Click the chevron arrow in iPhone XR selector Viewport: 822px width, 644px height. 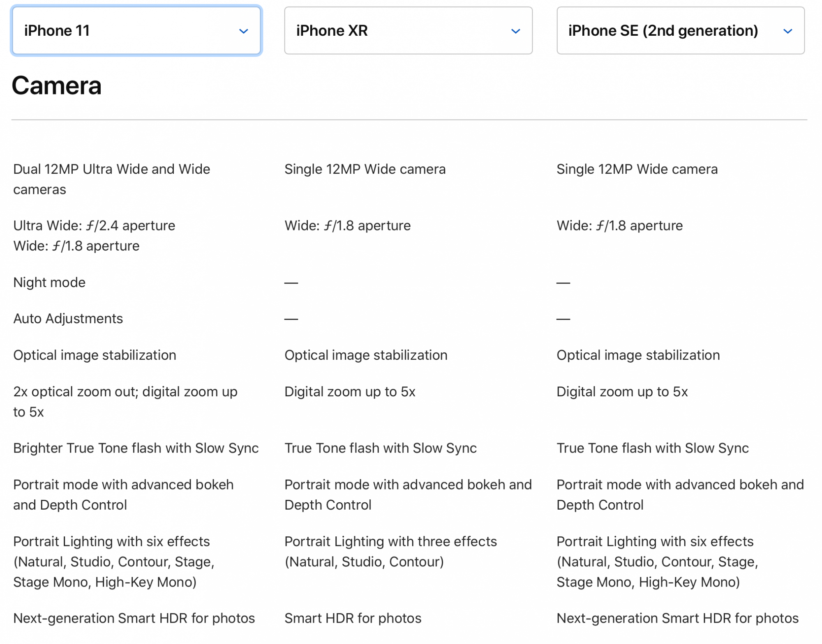(515, 31)
